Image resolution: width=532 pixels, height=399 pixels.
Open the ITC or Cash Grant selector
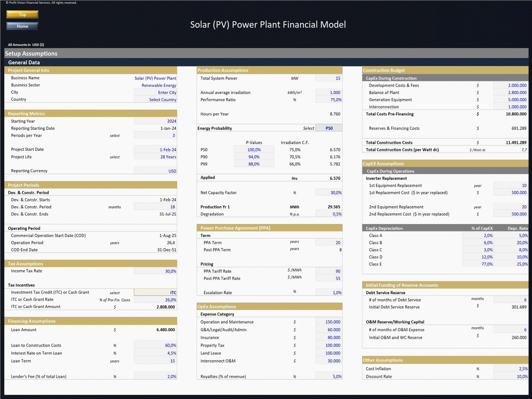click(x=155, y=293)
